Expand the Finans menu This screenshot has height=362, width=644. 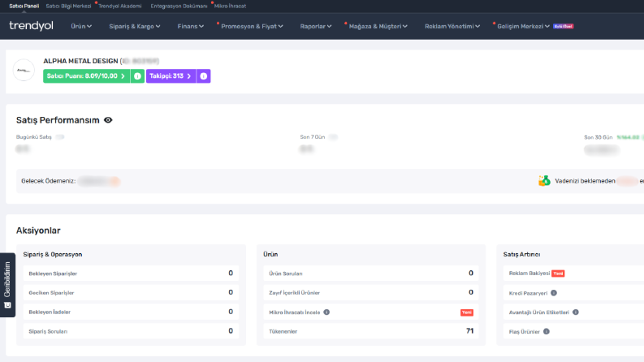[x=190, y=26]
